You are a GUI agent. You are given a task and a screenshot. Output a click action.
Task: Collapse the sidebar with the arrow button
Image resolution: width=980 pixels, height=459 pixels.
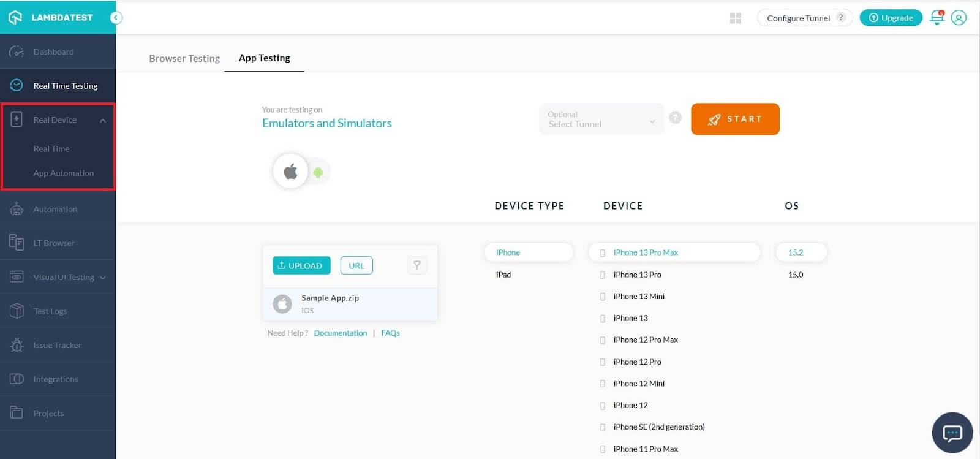(x=116, y=18)
